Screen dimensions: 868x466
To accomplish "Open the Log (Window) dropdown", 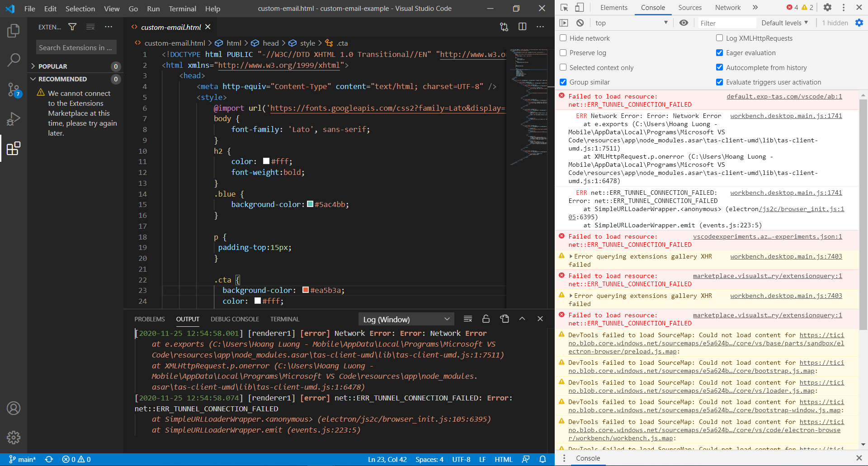I will (406, 319).
